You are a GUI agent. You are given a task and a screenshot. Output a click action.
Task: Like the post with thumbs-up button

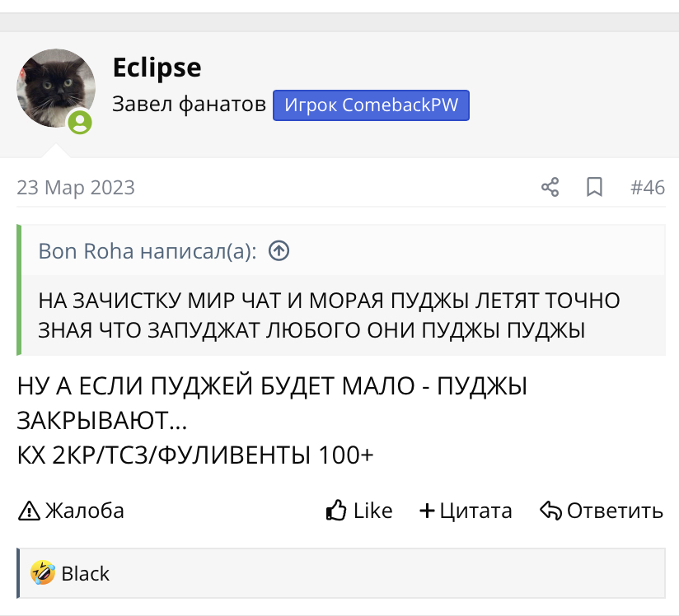point(359,511)
